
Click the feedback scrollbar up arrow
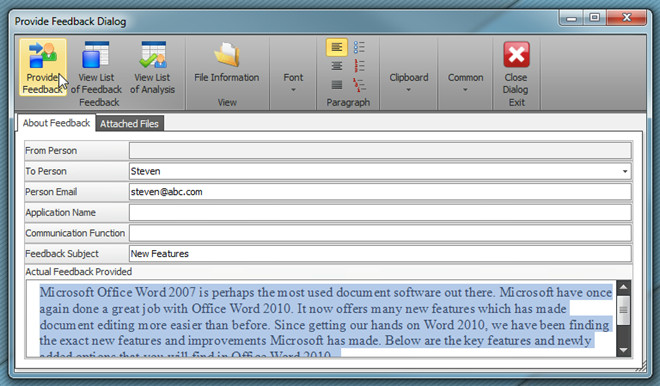click(623, 287)
